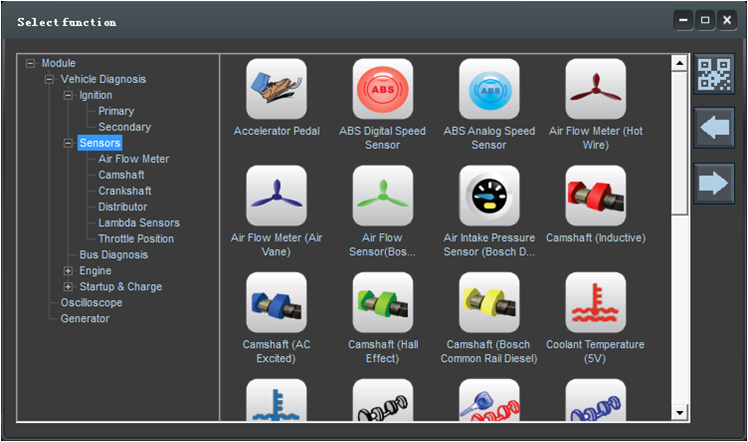This screenshot has width=748, height=442.
Task: Go forward with the right arrow button
Action: pyautogui.click(x=714, y=183)
